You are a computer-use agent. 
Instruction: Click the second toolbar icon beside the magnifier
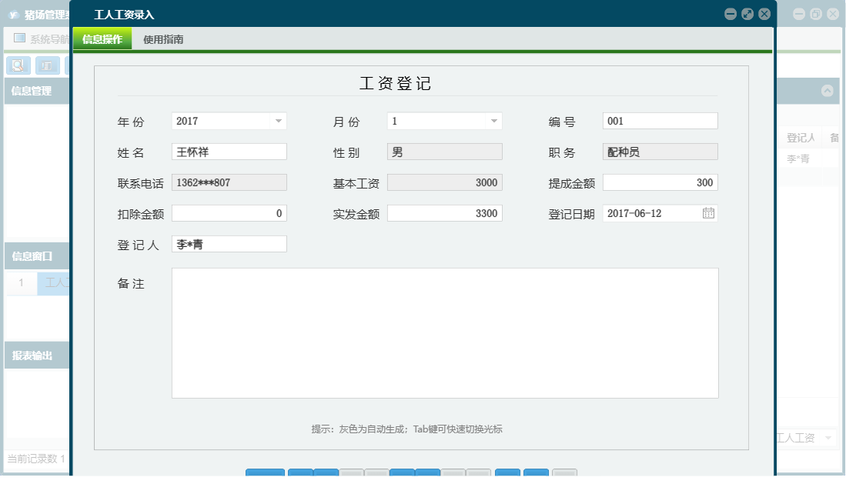point(48,65)
